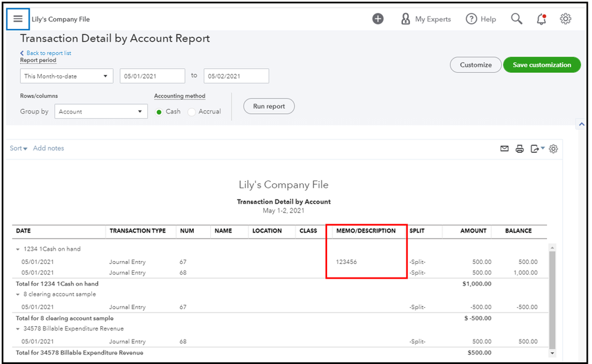Click the Accounting method label
The image size is (592, 364).
[x=180, y=96]
